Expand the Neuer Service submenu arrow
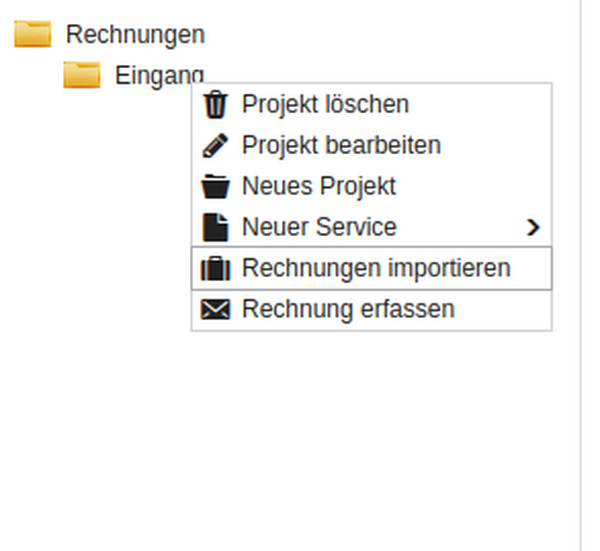The width and height of the screenshot is (600, 551). pyautogui.click(x=533, y=228)
